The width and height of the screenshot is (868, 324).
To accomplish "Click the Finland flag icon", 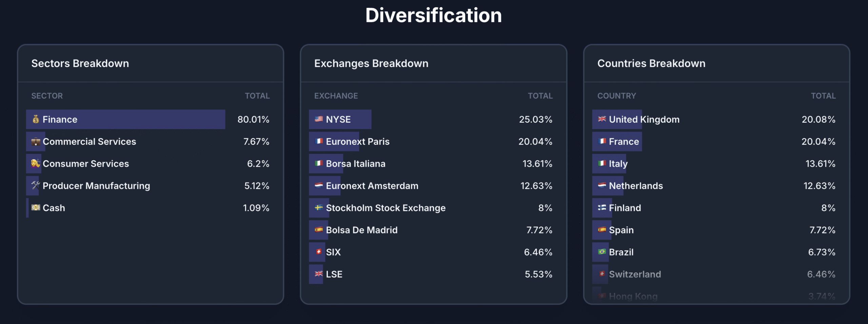I will 602,207.
